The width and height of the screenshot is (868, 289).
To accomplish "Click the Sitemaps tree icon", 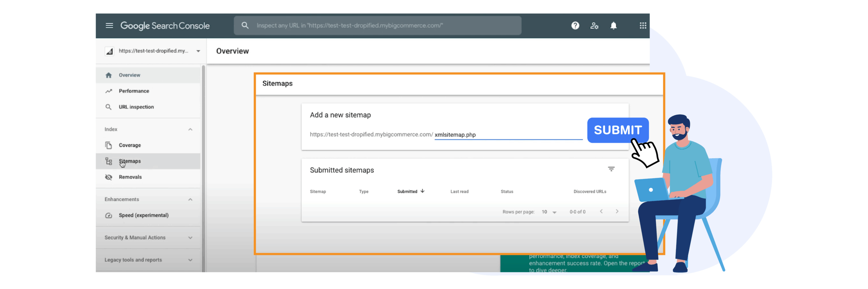I will click(108, 161).
